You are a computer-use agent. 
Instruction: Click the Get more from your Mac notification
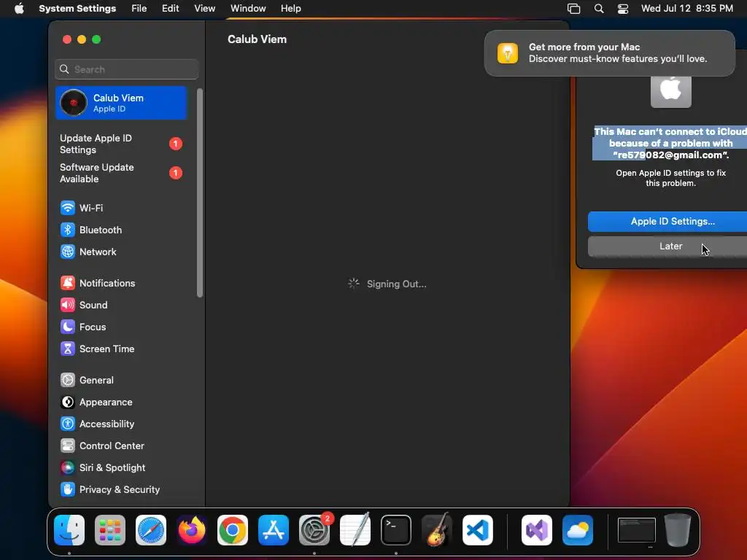click(610, 53)
